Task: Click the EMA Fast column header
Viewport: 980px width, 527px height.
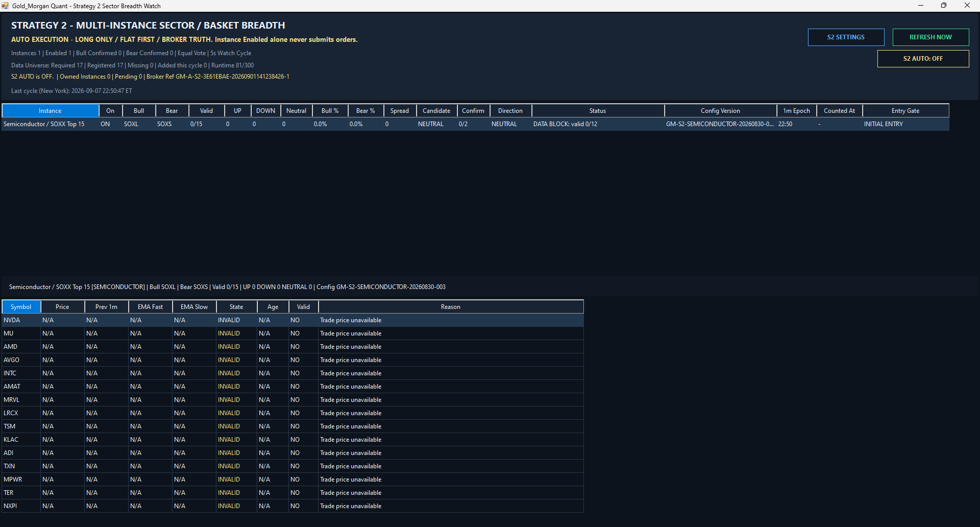Action: pyautogui.click(x=150, y=307)
